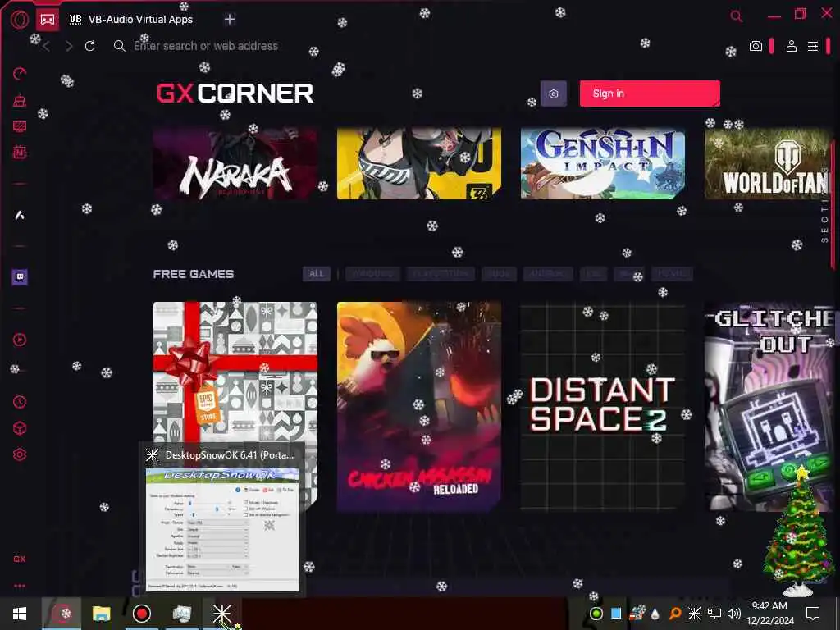This screenshot has width=840, height=630.
Task: Open the Genshin Impact banner
Action: [603, 163]
